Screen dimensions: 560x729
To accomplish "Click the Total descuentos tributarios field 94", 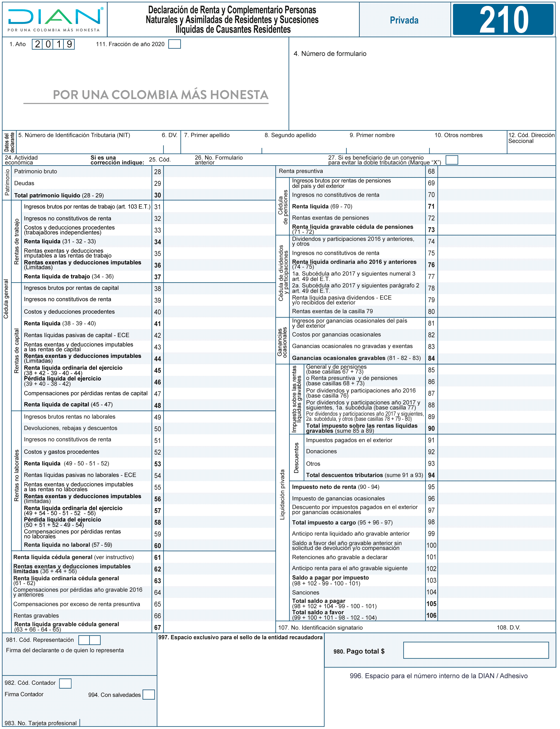I will pyautogui.click(x=496, y=475).
